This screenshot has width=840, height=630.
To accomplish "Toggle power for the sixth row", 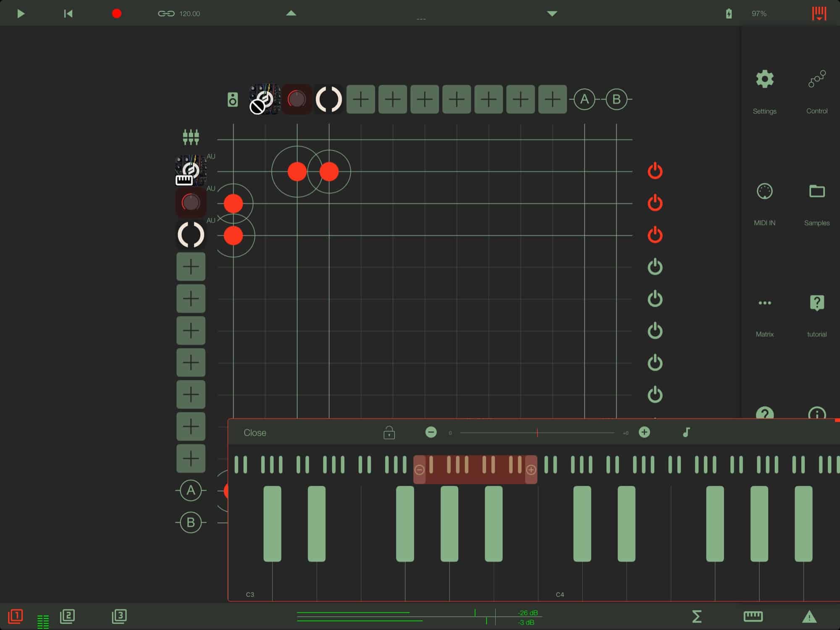I will coord(655,330).
